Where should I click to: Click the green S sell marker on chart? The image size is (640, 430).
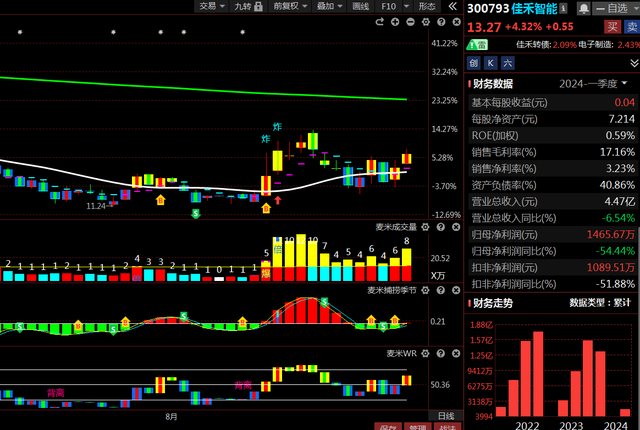click(x=196, y=213)
